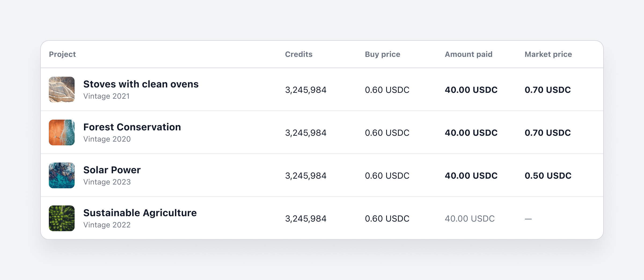Click the Buy price column header
Screen dimensions: 644x280
pyautogui.click(x=382, y=54)
